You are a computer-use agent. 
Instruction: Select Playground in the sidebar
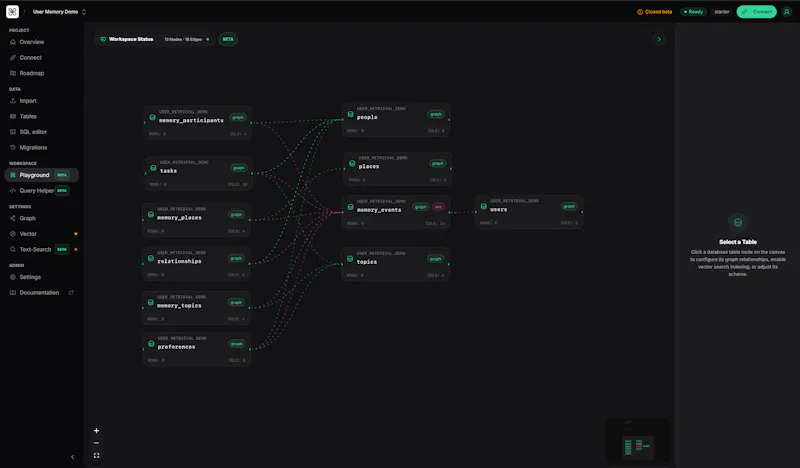pyautogui.click(x=41, y=175)
